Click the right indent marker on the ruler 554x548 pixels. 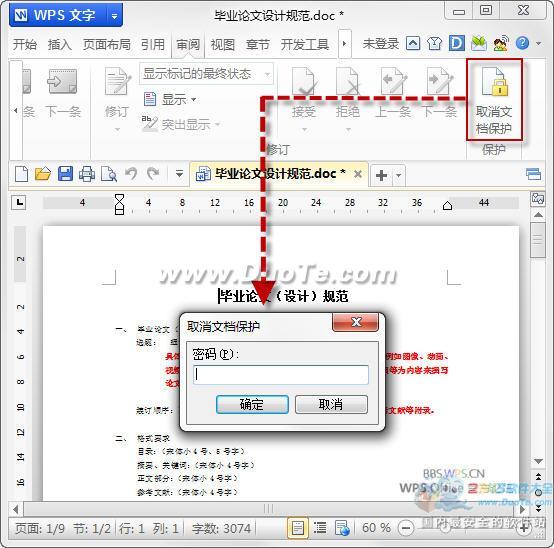447,205
